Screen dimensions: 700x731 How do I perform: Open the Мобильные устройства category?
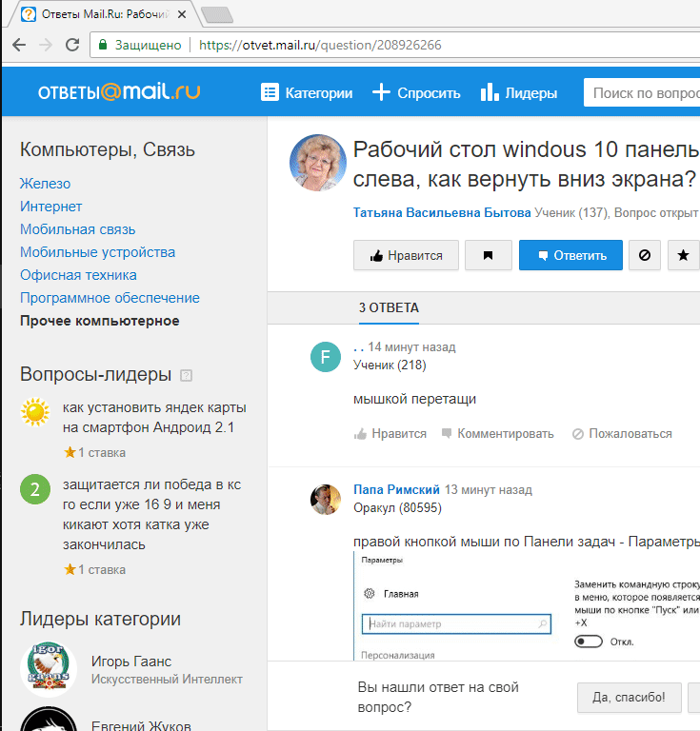point(97,251)
